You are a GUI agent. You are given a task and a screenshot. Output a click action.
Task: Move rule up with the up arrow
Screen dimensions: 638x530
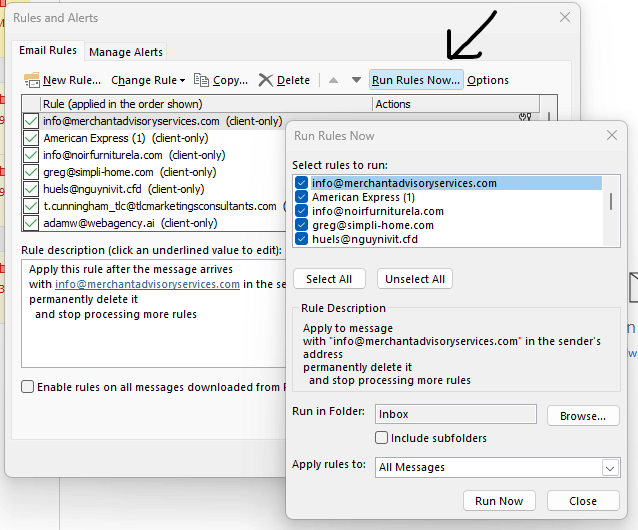pos(333,80)
